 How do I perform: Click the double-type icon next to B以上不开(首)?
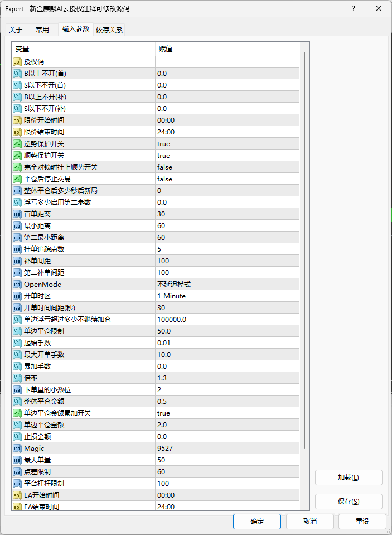coord(17,73)
